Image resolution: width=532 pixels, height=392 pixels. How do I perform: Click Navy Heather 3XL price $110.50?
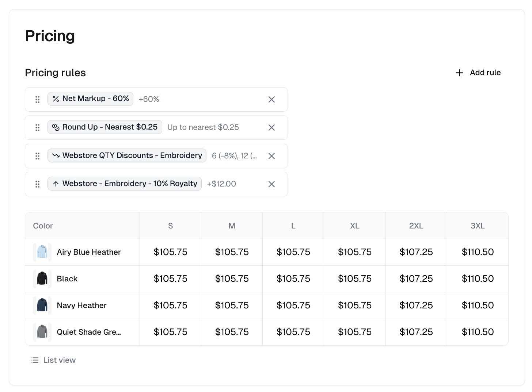[478, 305]
